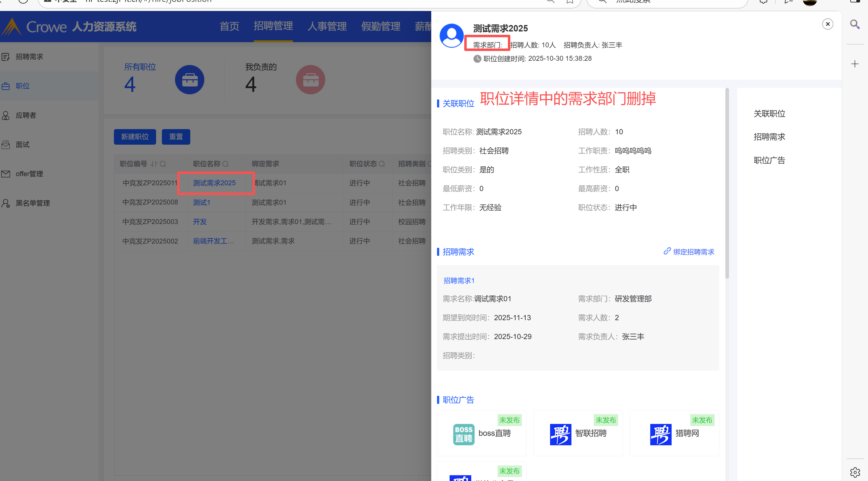
Task: Open 人事管理 top navigation menu
Action: point(327,26)
